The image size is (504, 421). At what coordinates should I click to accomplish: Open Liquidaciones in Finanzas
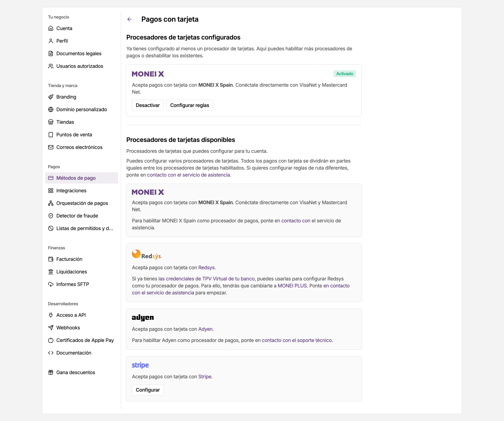pyautogui.click(x=81, y=272)
